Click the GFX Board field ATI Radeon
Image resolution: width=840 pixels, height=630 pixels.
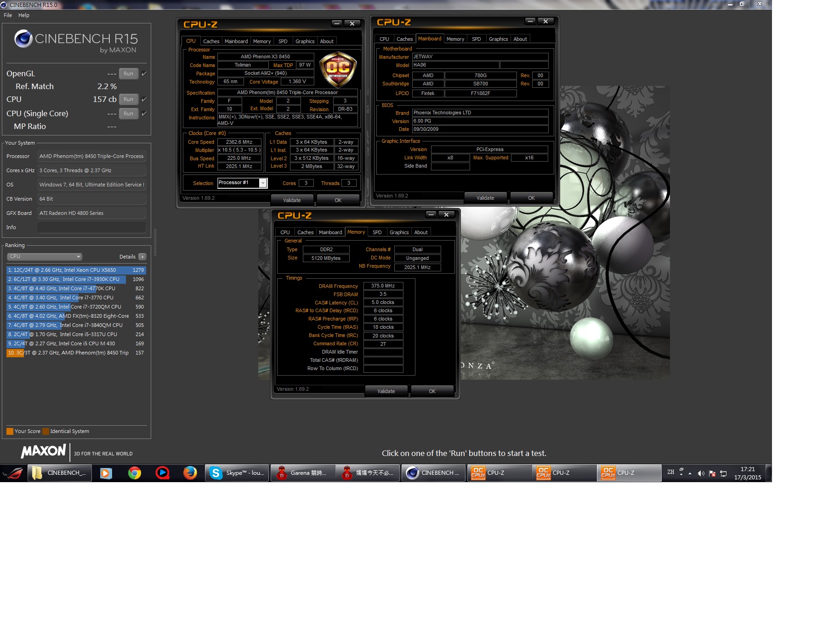click(x=91, y=213)
